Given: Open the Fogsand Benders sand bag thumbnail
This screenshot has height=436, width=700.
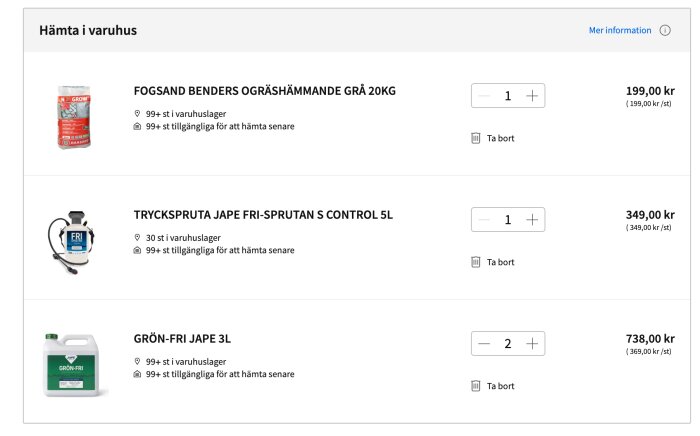Looking at the screenshot, I should (x=74, y=117).
